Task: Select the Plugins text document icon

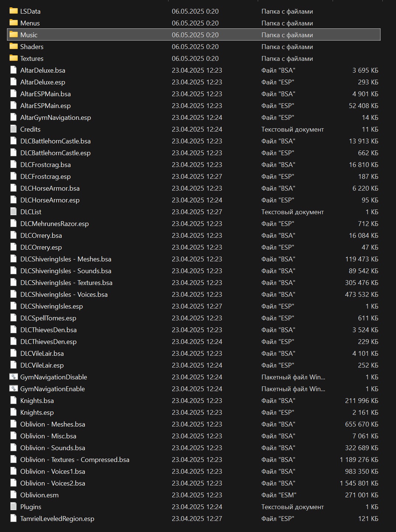Action: point(14,507)
